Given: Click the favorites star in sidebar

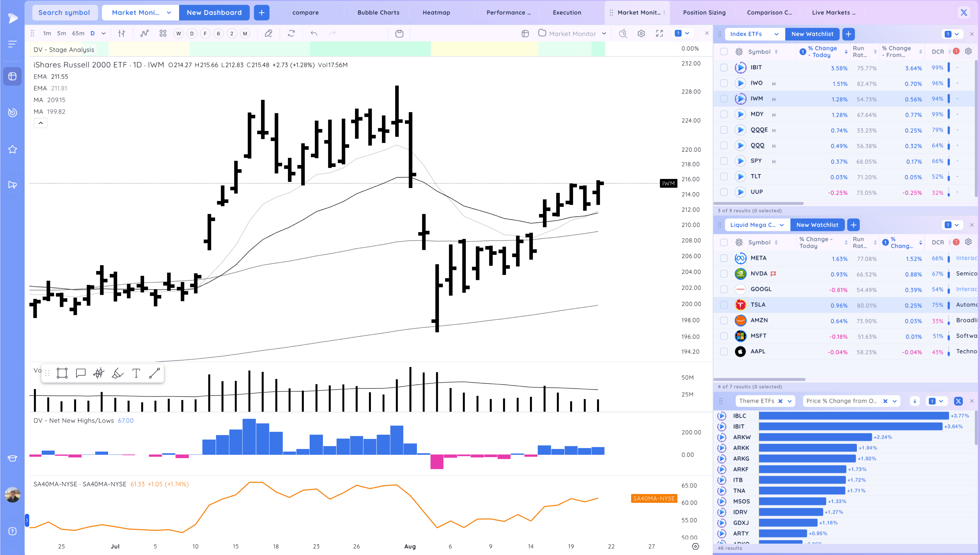Looking at the screenshot, I should [12, 150].
